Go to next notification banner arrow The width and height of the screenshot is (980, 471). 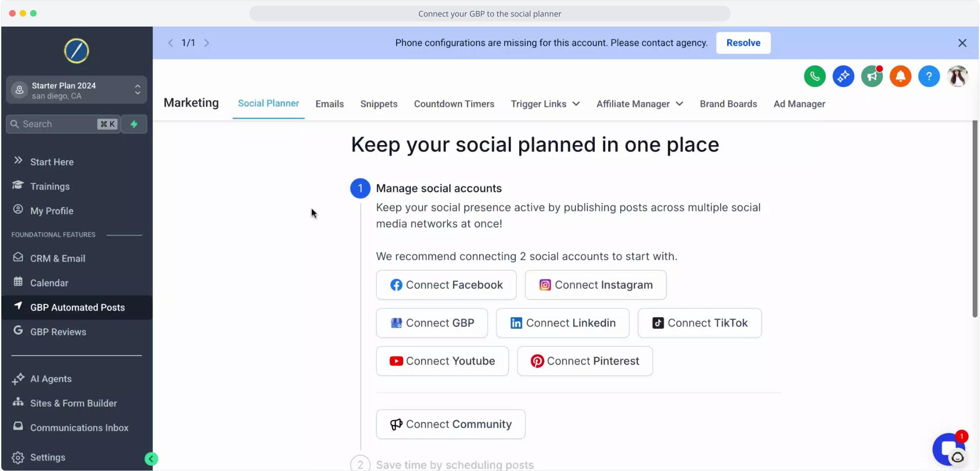pos(207,43)
